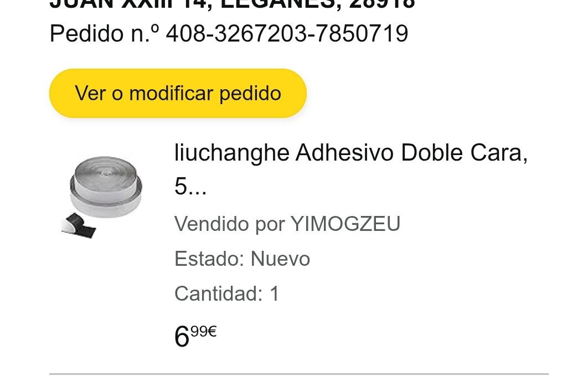This screenshot has width=588, height=376.
Task: Click the Nuevo condition value
Action: point(280,259)
